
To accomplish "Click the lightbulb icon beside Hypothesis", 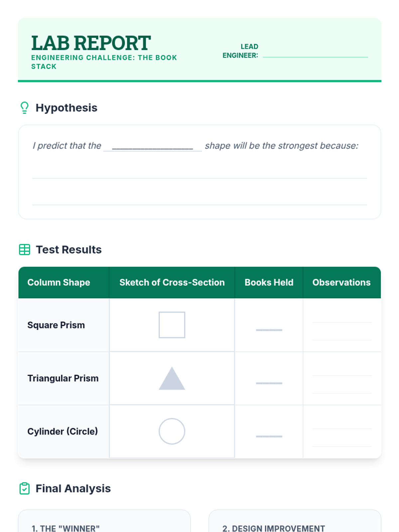I will pyautogui.click(x=25, y=108).
